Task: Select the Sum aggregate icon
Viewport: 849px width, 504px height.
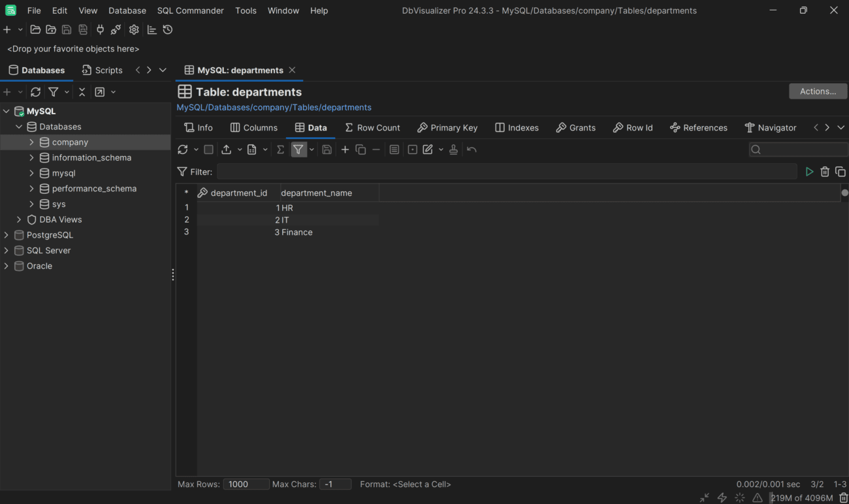Action: tap(280, 149)
